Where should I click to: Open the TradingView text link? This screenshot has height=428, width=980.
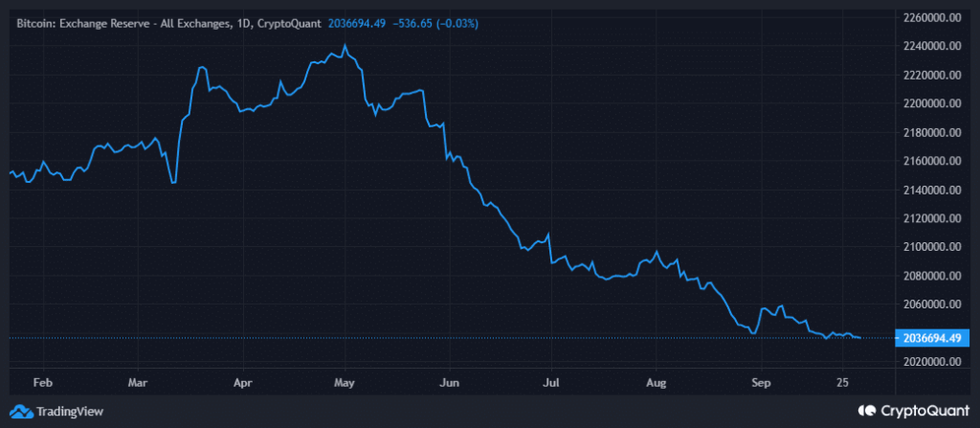[x=69, y=411]
